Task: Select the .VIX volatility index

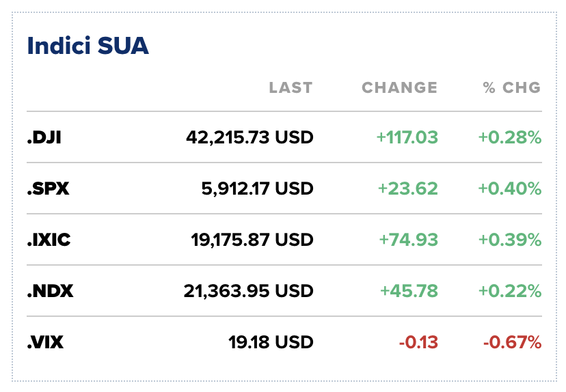Action: (x=45, y=342)
